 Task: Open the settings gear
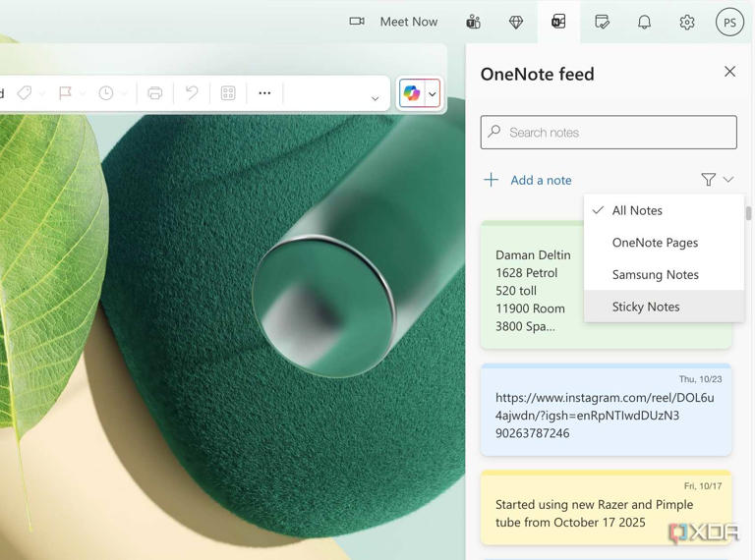(687, 22)
